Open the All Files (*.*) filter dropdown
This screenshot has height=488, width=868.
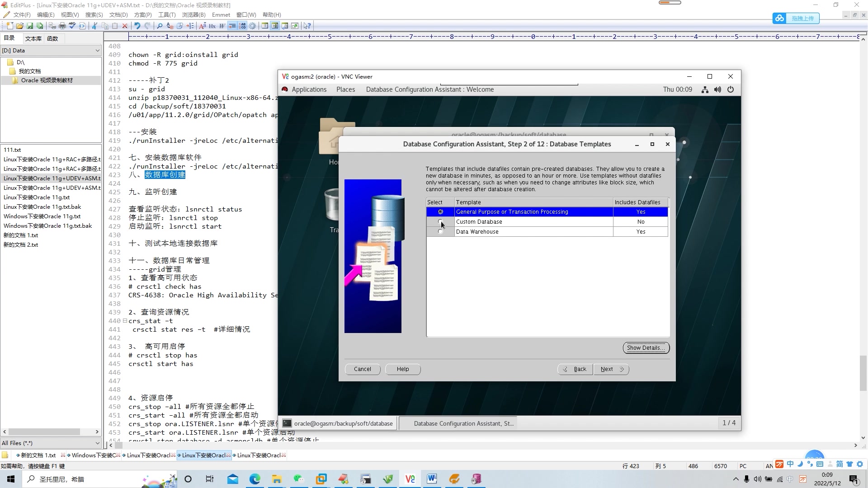[x=51, y=443]
